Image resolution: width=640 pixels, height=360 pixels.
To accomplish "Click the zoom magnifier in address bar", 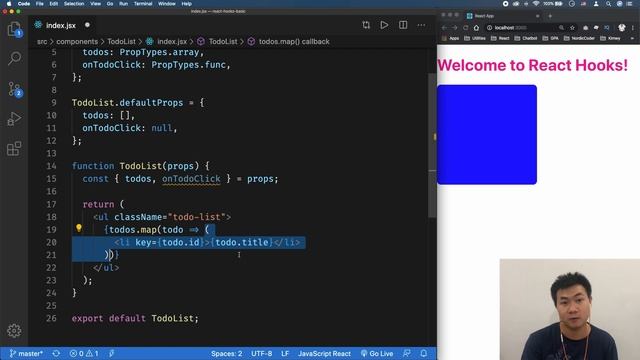I will (x=562, y=28).
